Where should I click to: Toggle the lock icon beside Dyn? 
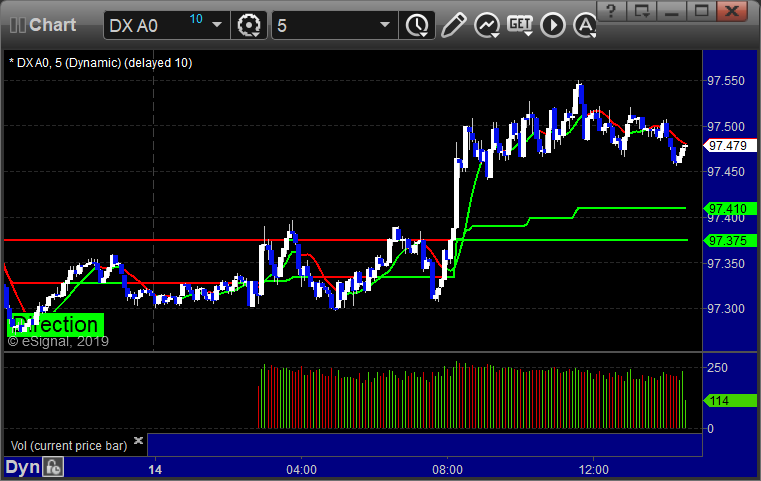tap(53, 467)
